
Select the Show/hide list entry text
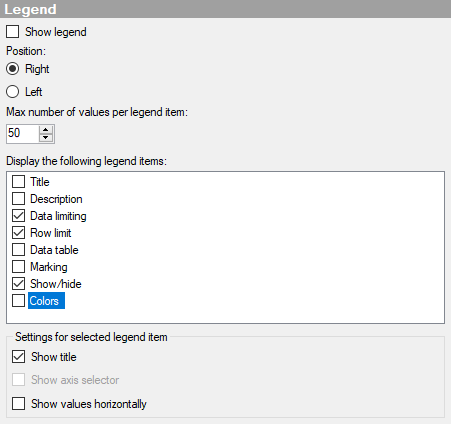coord(56,284)
